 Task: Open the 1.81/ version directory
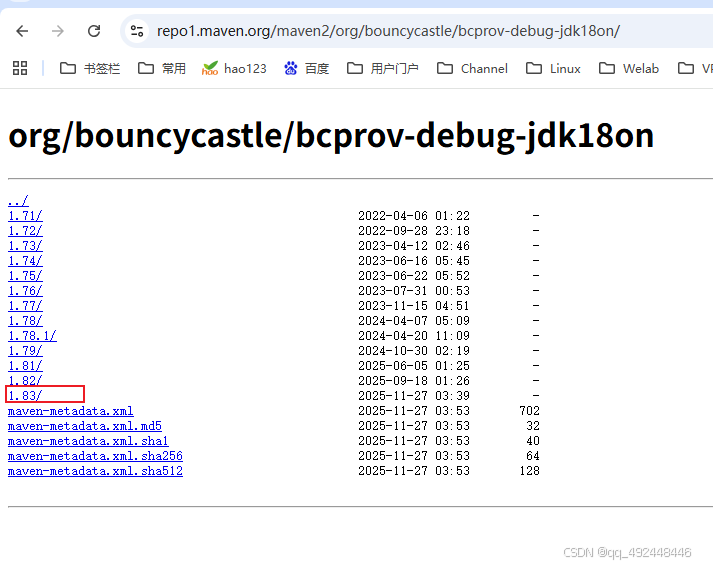(x=25, y=365)
